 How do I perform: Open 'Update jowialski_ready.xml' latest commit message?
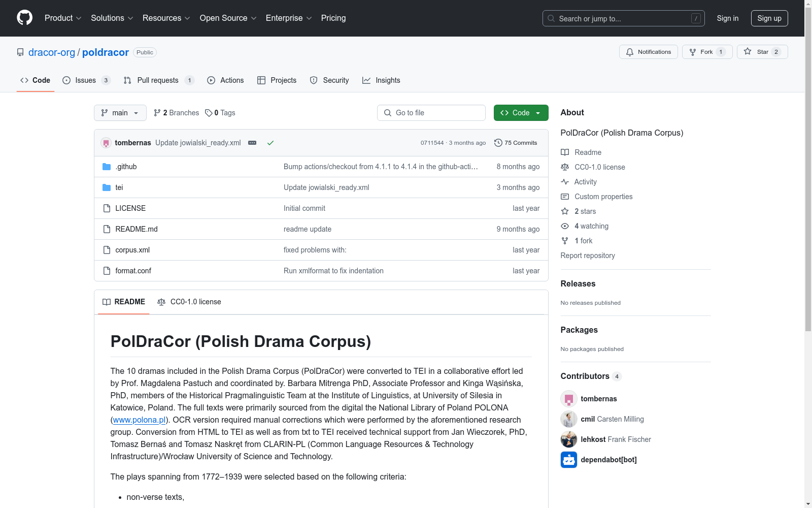pos(198,143)
